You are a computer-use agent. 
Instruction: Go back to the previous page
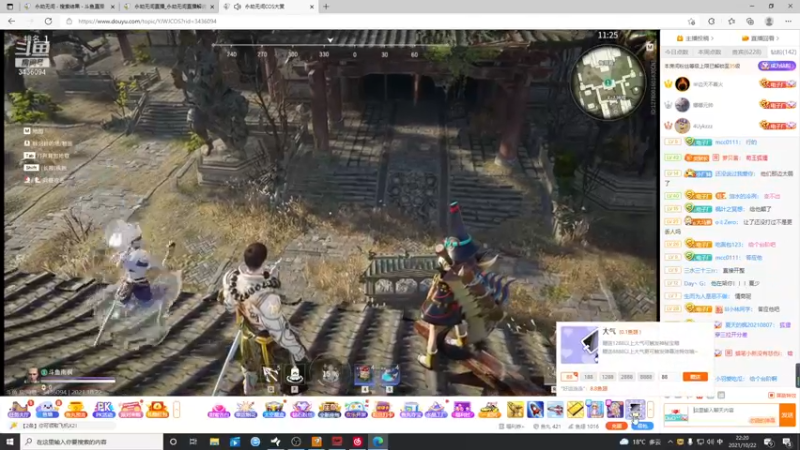[x=12, y=21]
